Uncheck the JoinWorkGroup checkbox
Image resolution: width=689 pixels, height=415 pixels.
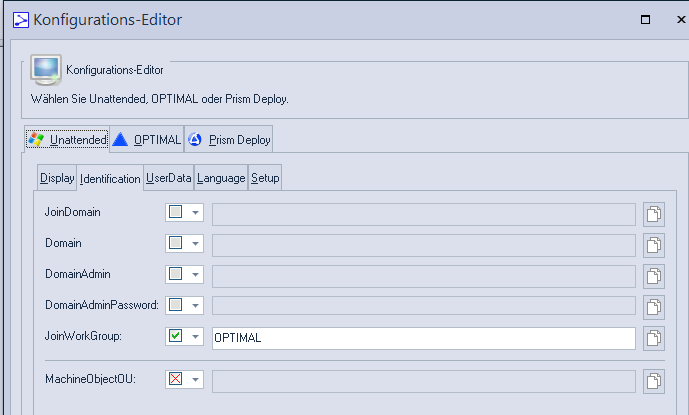click(176, 338)
